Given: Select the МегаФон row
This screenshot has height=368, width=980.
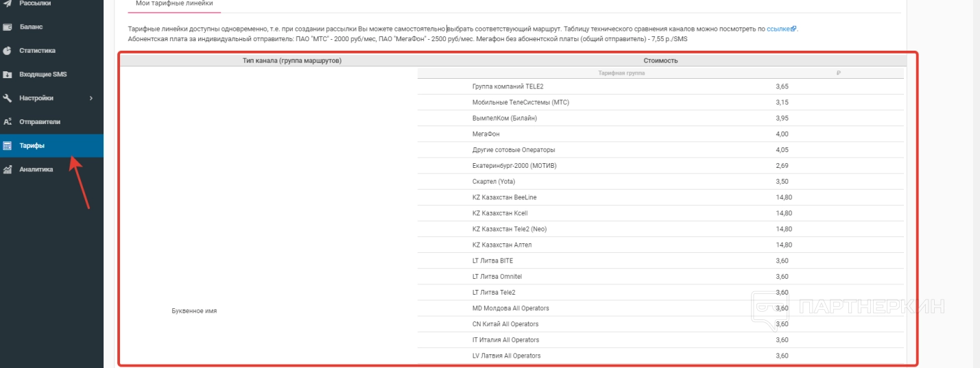Looking at the screenshot, I should click(x=660, y=134).
